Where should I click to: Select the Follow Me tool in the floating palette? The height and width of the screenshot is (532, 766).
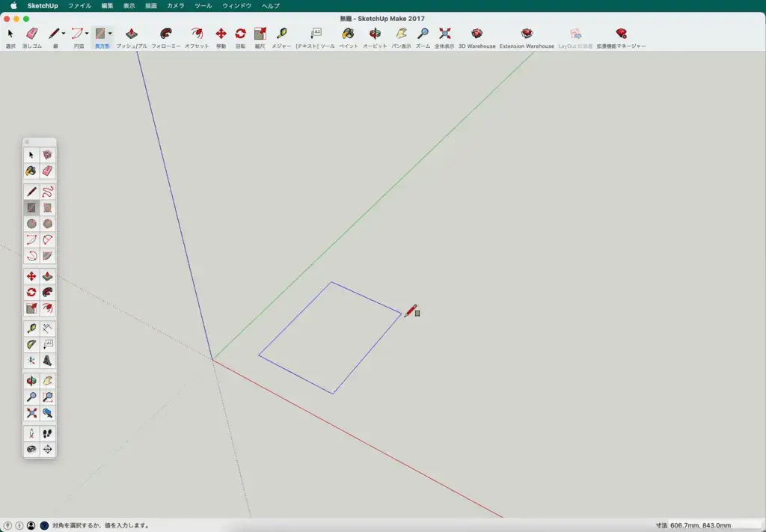click(x=47, y=293)
